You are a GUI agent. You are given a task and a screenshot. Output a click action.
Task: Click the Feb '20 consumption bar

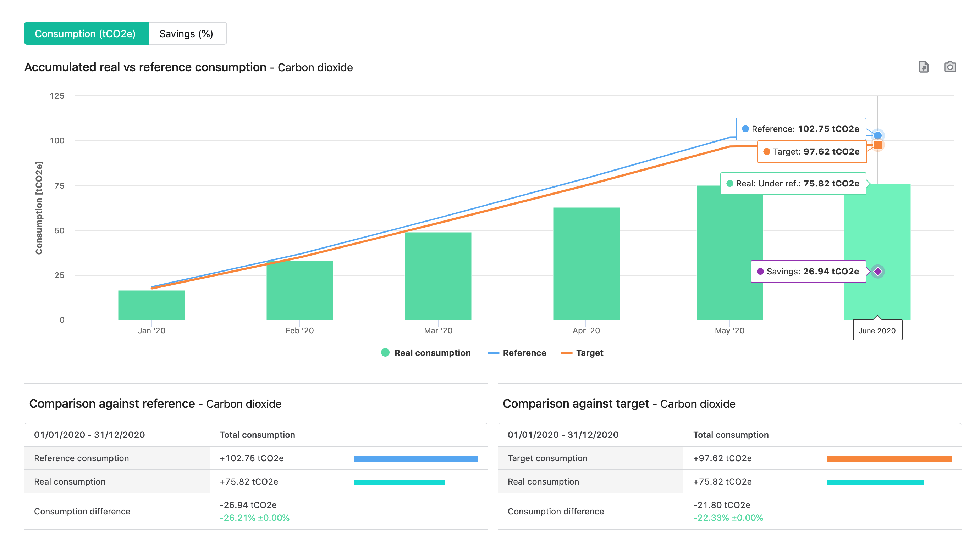(299, 290)
